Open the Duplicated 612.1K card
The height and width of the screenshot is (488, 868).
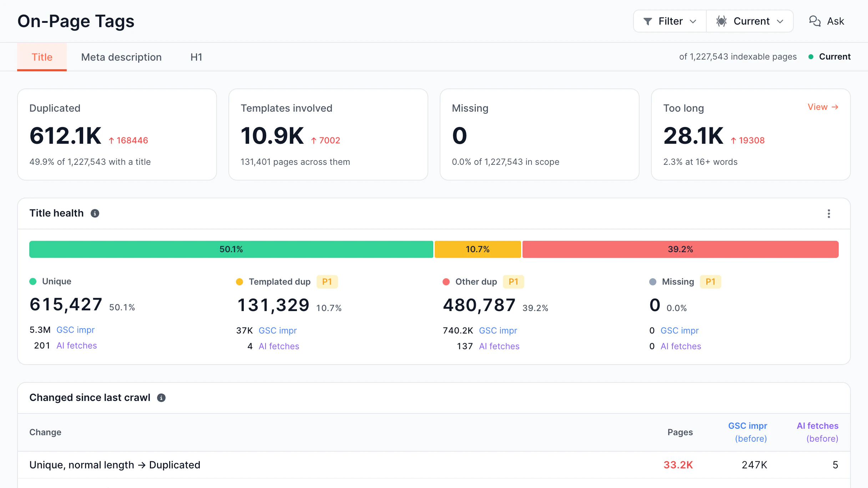click(117, 134)
